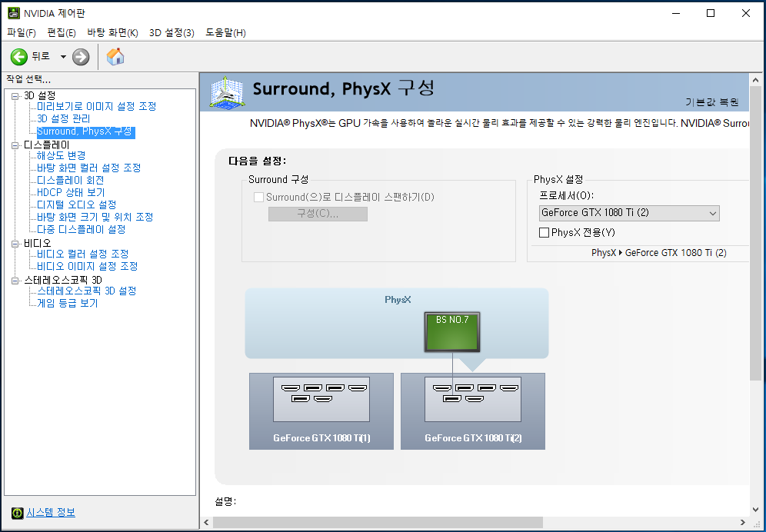This screenshot has height=532, width=766.
Task: Click the 디스플레이 tree category label
Action: (x=46, y=145)
